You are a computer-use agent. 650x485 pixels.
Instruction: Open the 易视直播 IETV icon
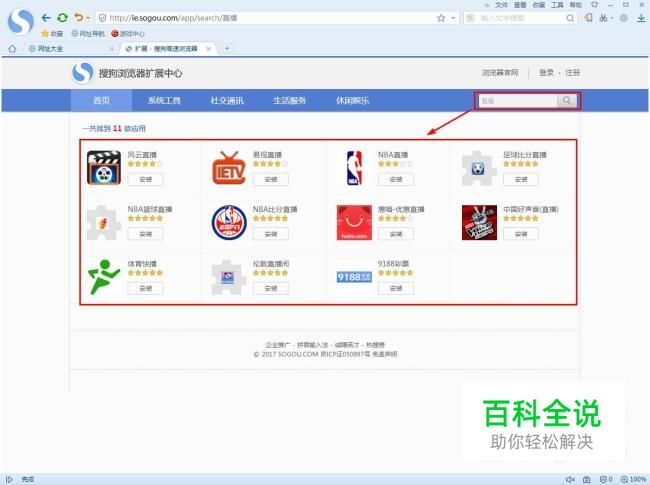228,168
